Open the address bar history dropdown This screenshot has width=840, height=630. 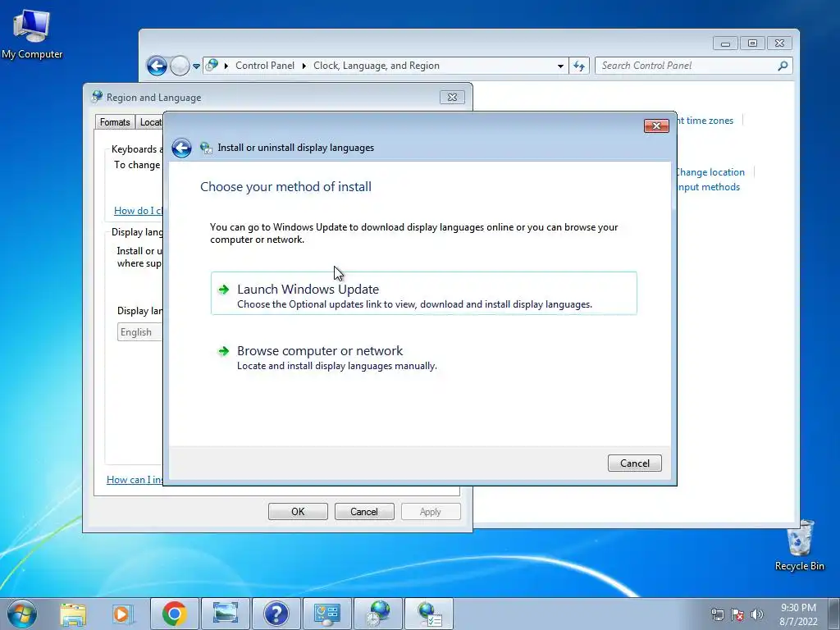pyautogui.click(x=560, y=66)
